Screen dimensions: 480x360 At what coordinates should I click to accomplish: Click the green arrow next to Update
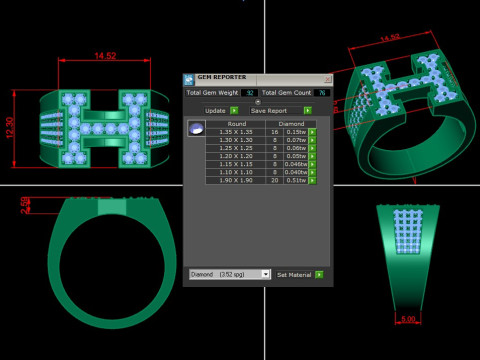(234, 110)
